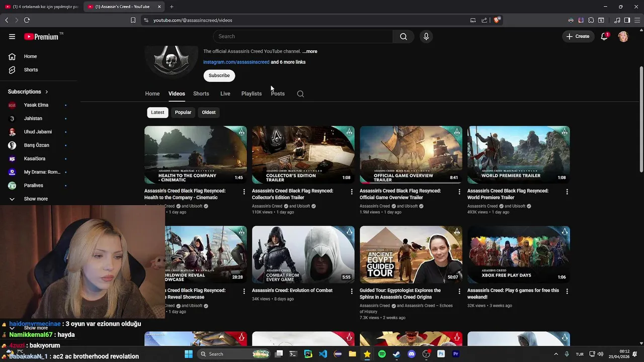The height and width of the screenshot is (362, 644).
Task: Click the browser address bar URL
Action: tap(193, 20)
